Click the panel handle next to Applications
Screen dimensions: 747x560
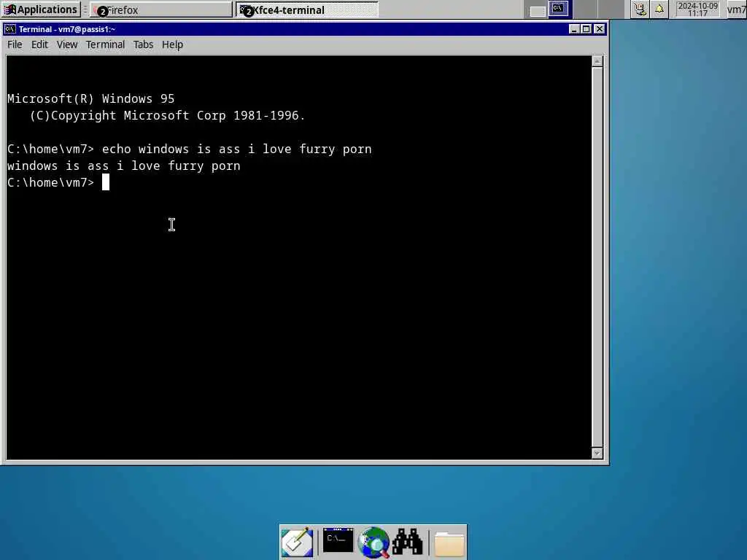pyautogui.click(x=85, y=9)
